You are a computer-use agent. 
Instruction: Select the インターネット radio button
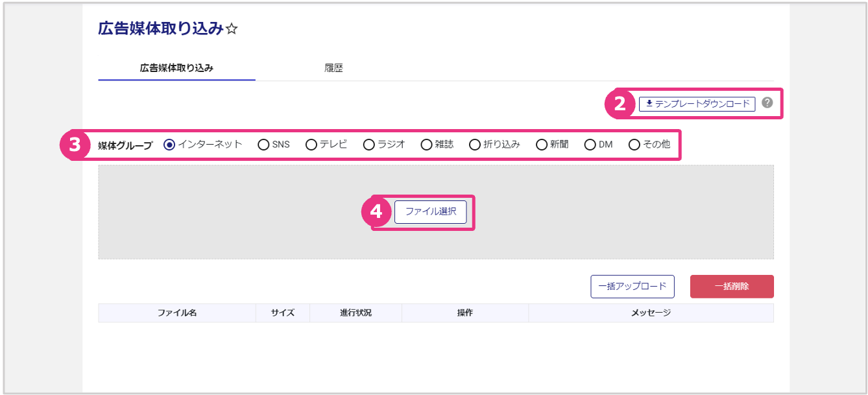170,145
